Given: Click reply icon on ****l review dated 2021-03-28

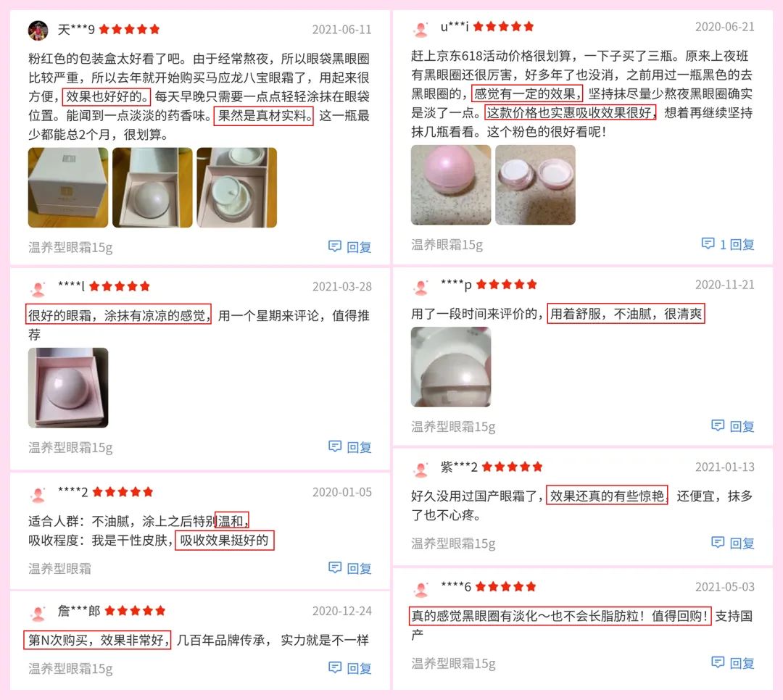Looking at the screenshot, I should pos(334,446).
